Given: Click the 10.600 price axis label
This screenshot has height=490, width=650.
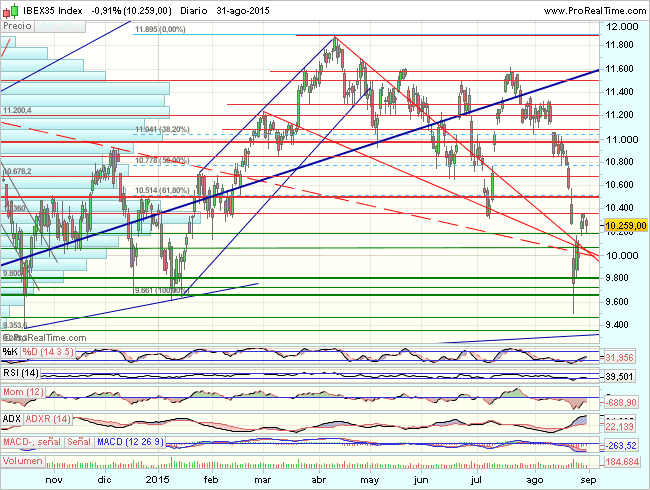Looking at the screenshot, I should (619, 184).
